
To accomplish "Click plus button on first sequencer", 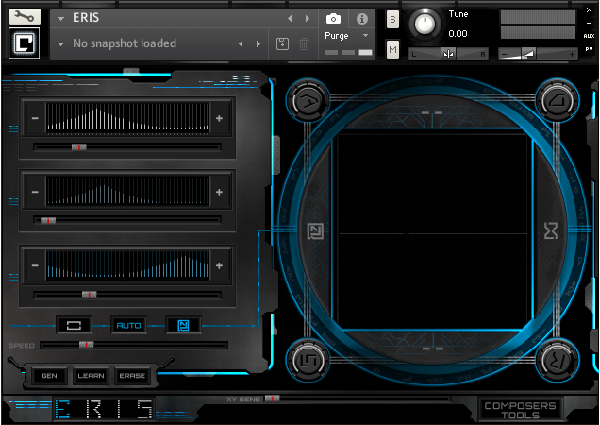I will (x=219, y=118).
